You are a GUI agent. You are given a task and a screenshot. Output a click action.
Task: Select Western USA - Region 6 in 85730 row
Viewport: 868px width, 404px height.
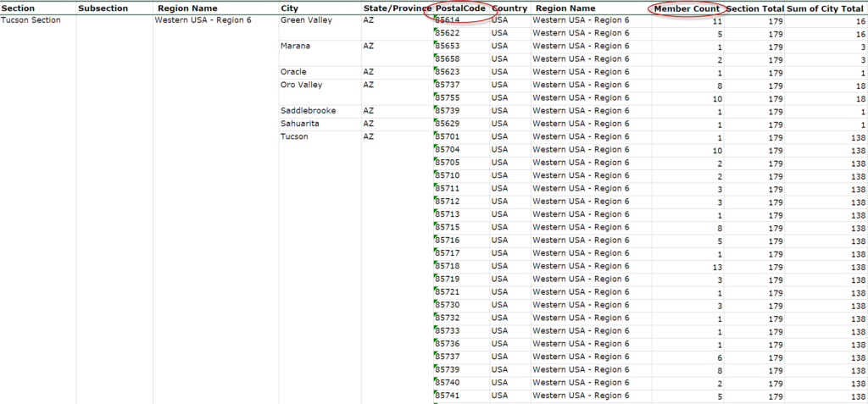tap(581, 305)
